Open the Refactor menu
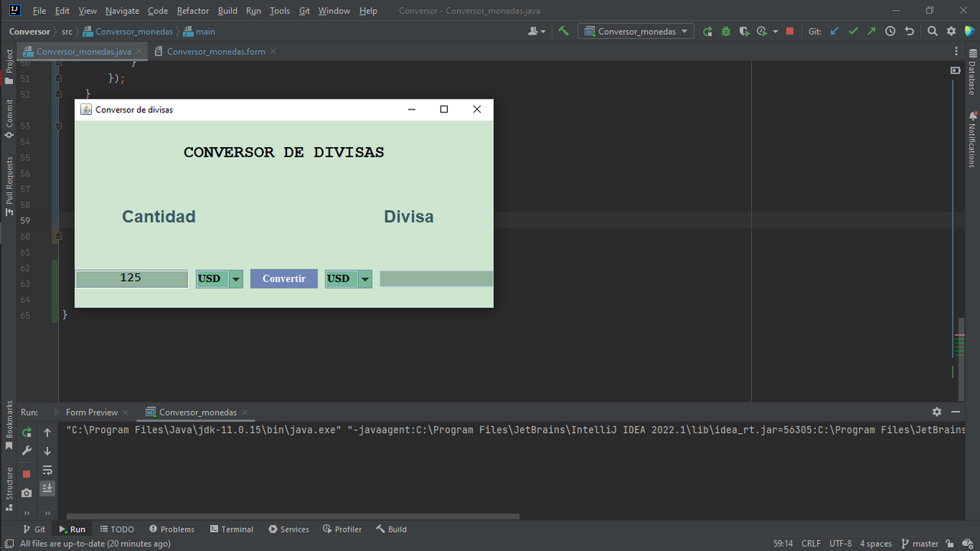 [192, 11]
